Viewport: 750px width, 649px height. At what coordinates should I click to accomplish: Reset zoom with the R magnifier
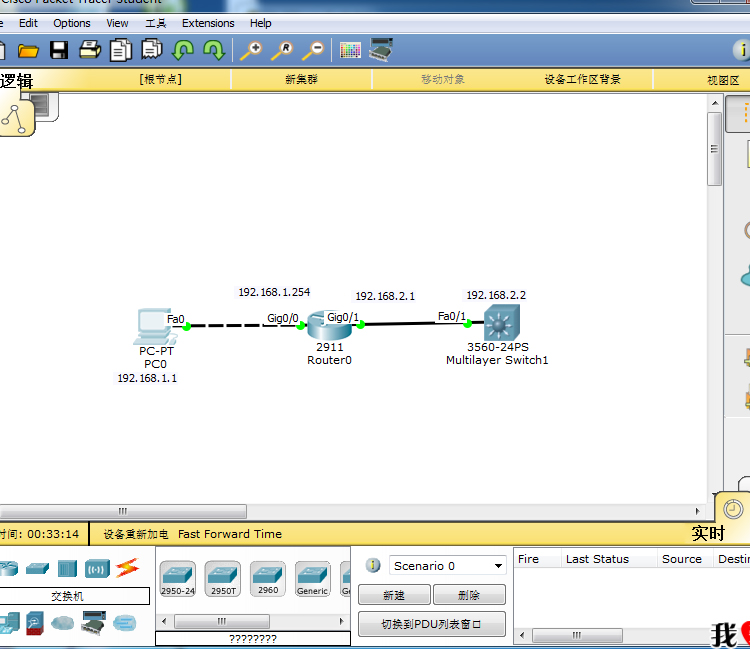(x=282, y=50)
